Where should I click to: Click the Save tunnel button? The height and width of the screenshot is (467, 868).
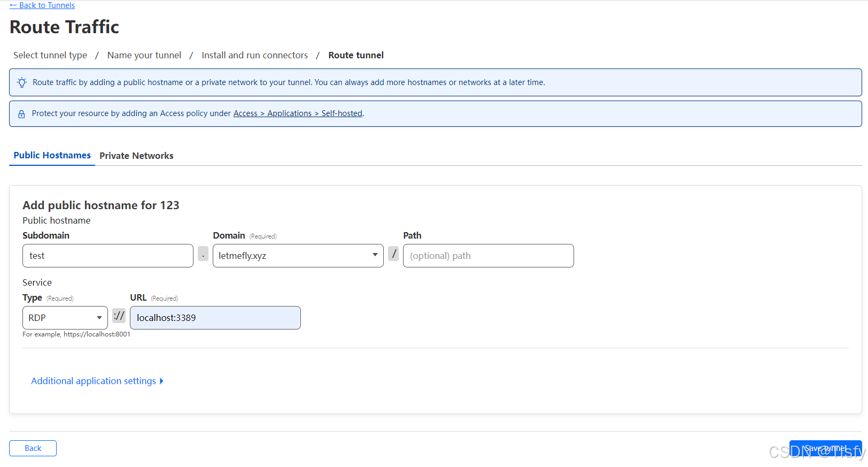coord(825,448)
